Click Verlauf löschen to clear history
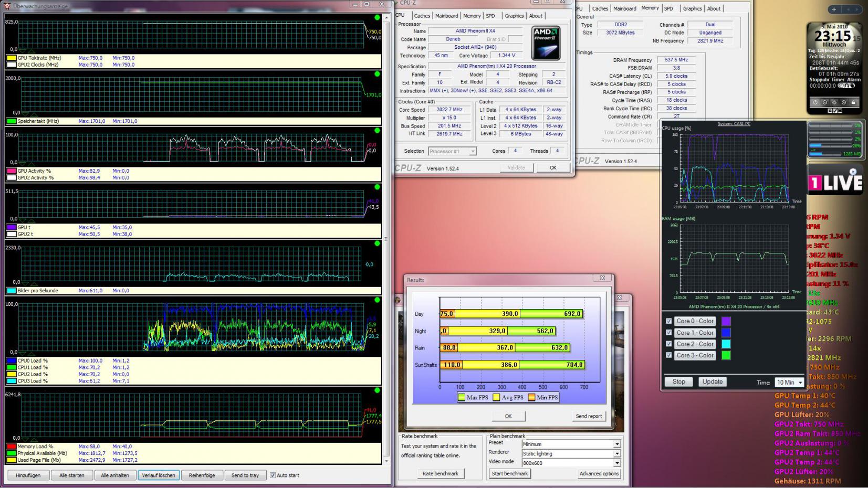Screen dimensions: 868x488 click(x=159, y=475)
